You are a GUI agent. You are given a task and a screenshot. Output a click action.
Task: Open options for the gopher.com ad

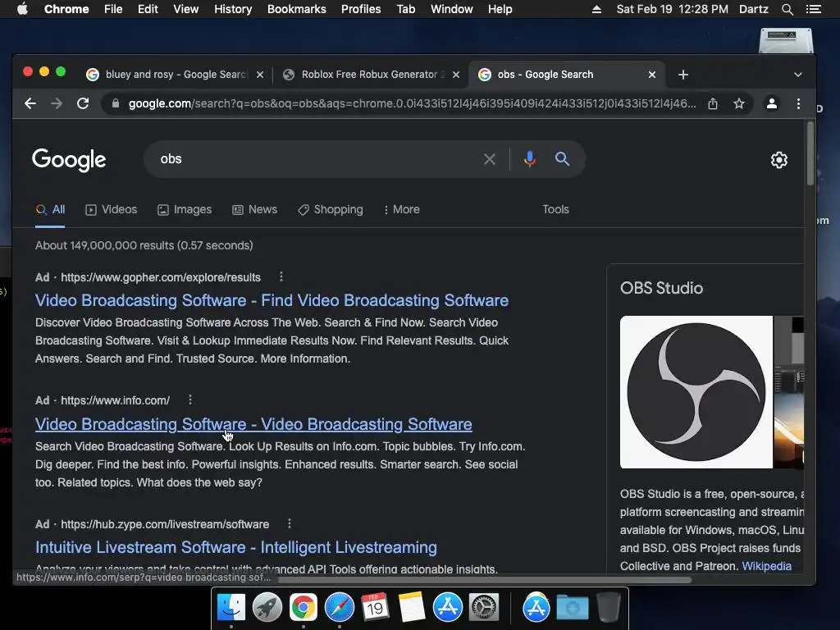point(281,277)
